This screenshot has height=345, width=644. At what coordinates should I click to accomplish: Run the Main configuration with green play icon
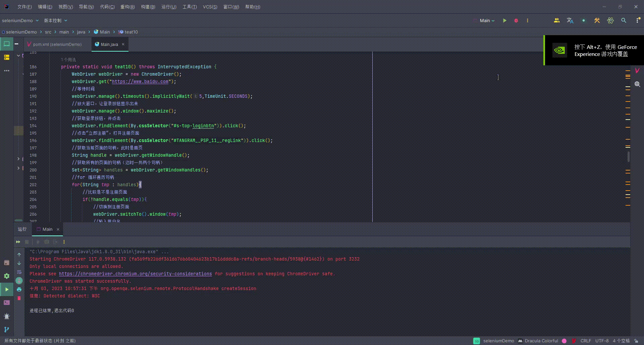coord(504,20)
